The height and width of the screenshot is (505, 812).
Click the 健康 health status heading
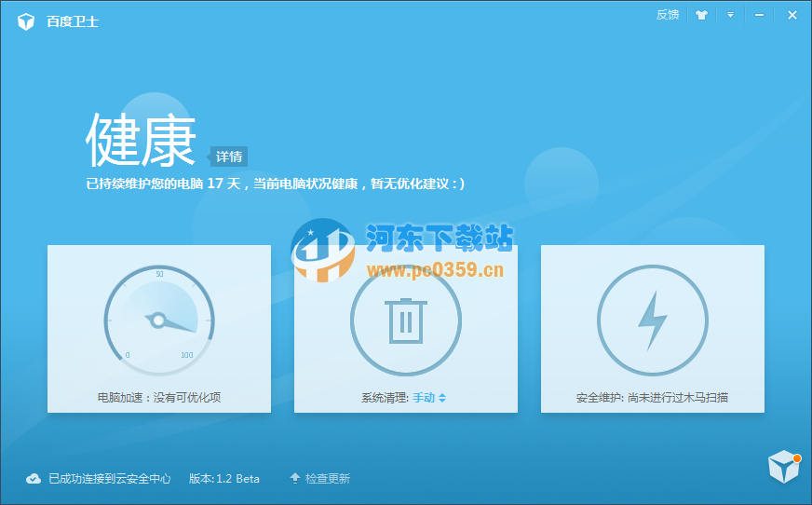(x=141, y=140)
